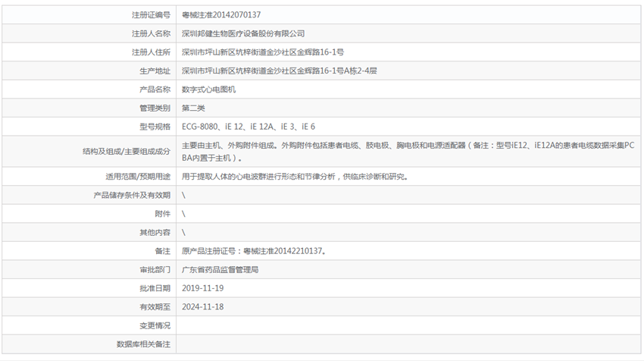
Task: Click address ending with 金辉路16-1号
Action: pos(263,52)
